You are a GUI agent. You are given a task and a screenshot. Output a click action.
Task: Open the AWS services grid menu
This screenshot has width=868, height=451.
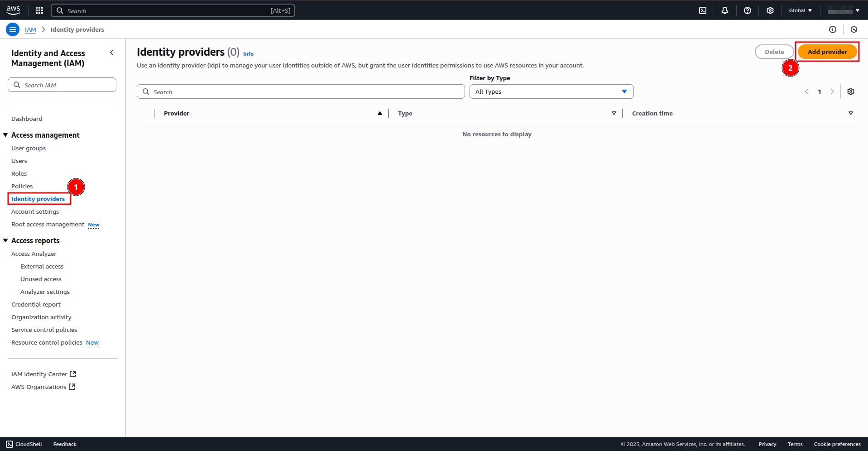click(x=39, y=10)
